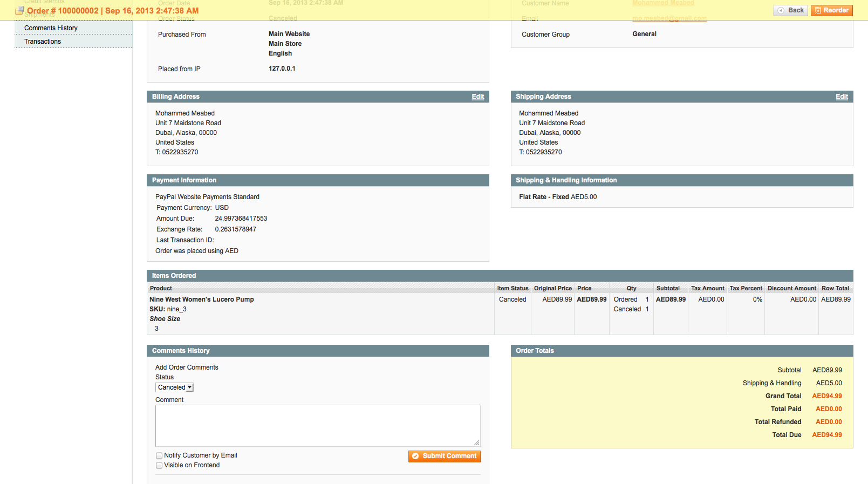Click the SKU nine_3 text
The image size is (868, 484).
[168, 309]
